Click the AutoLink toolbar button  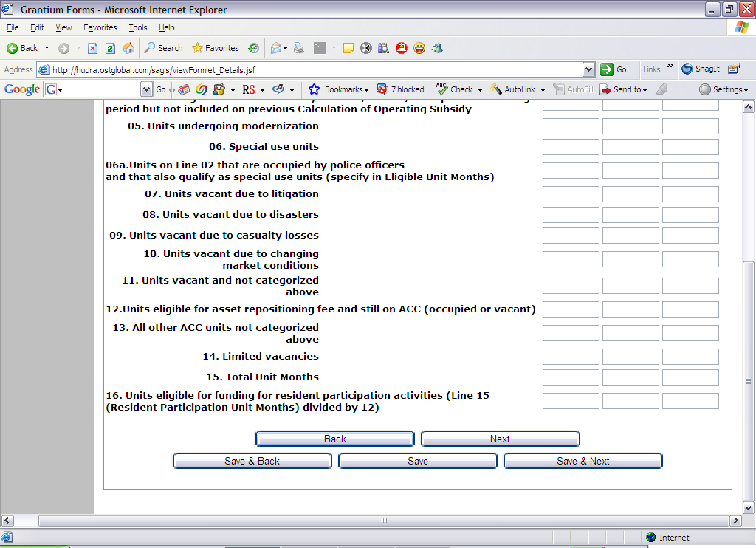[x=513, y=89]
